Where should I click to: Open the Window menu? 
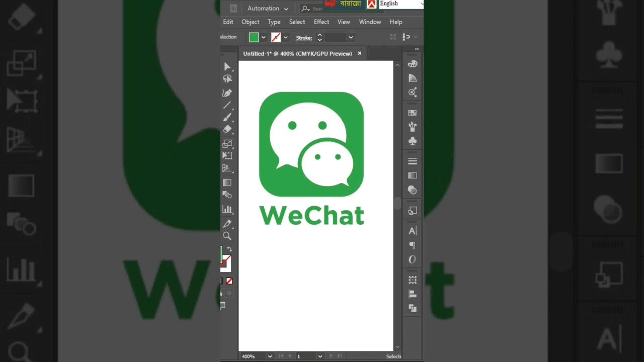coord(370,22)
